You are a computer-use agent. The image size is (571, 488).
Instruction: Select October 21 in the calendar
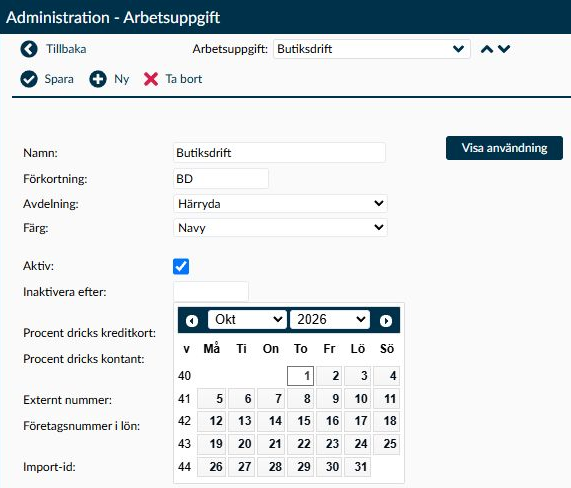click(x=271, y=444)
